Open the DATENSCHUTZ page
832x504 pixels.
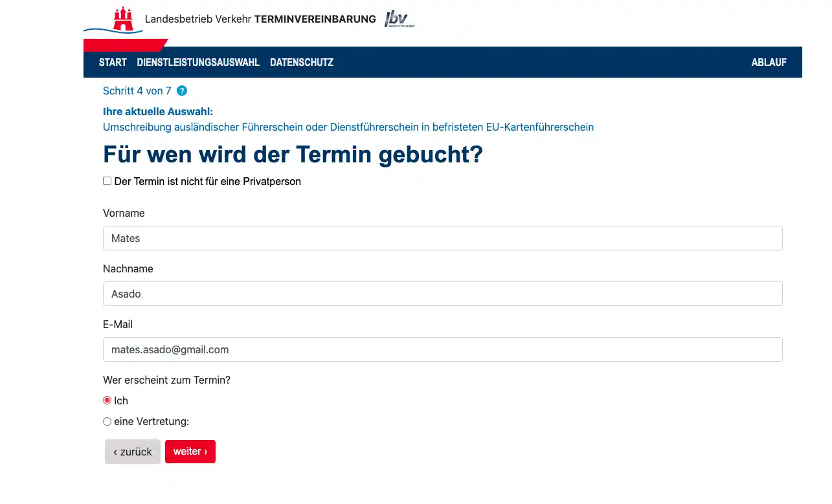click(301, 62)
